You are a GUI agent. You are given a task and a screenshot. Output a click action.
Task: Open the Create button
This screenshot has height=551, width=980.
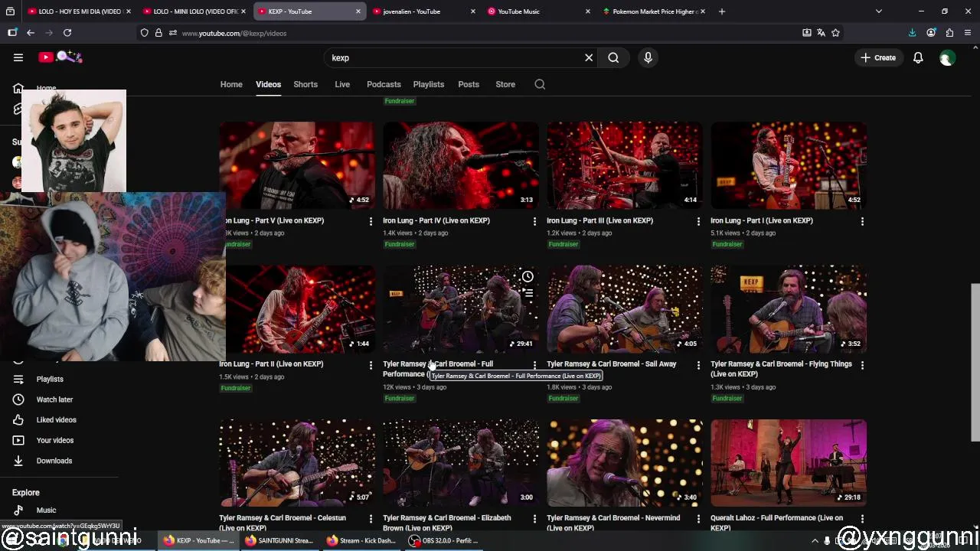[878, 57]
